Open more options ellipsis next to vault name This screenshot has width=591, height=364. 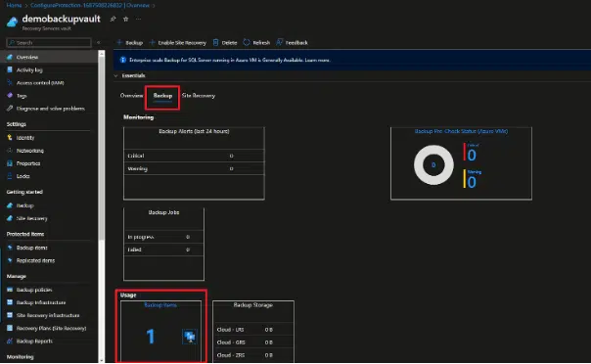pos(139,19)
